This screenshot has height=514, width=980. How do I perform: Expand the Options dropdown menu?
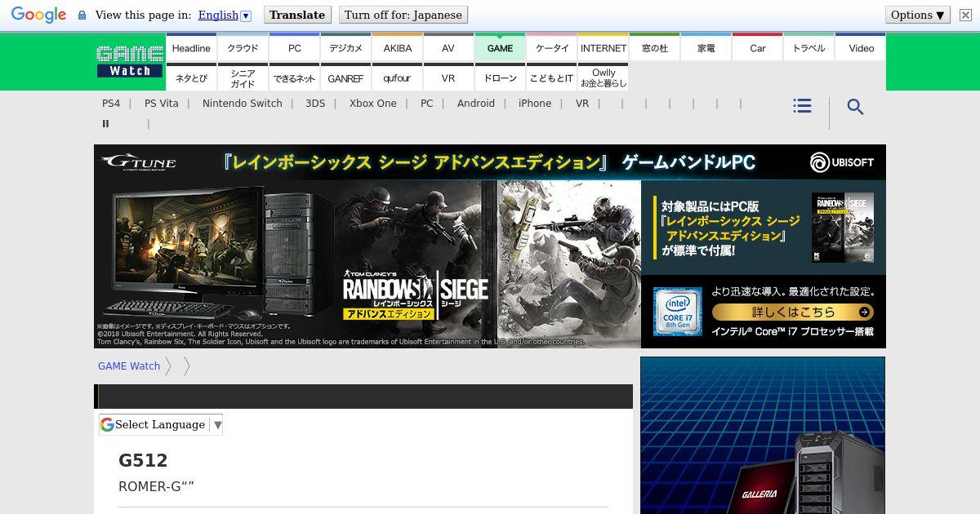[x=918, y=15]
